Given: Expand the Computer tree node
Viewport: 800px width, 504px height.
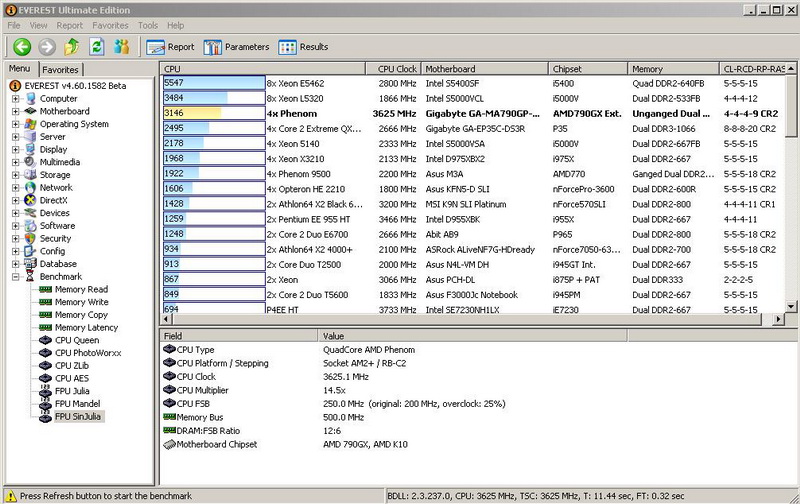Looking at the screenshot, I should coord(16,99).
